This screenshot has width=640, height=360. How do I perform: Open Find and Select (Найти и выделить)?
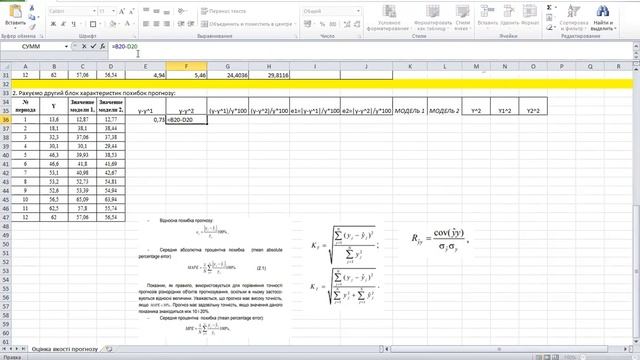pyautogui.click(x=603, y=17)
